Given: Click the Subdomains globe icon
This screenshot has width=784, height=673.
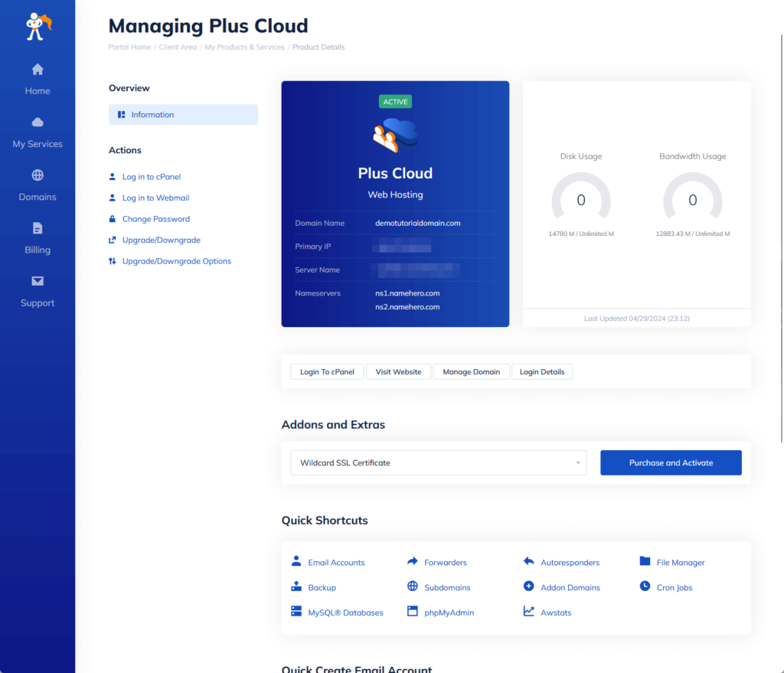Looking at the screenshot, I should coord(412,586).
